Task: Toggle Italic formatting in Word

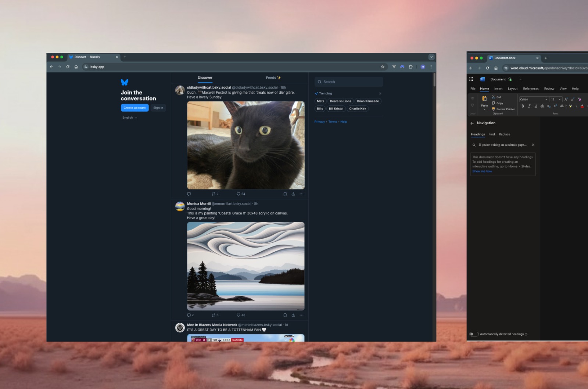Action: click(529, 106)
